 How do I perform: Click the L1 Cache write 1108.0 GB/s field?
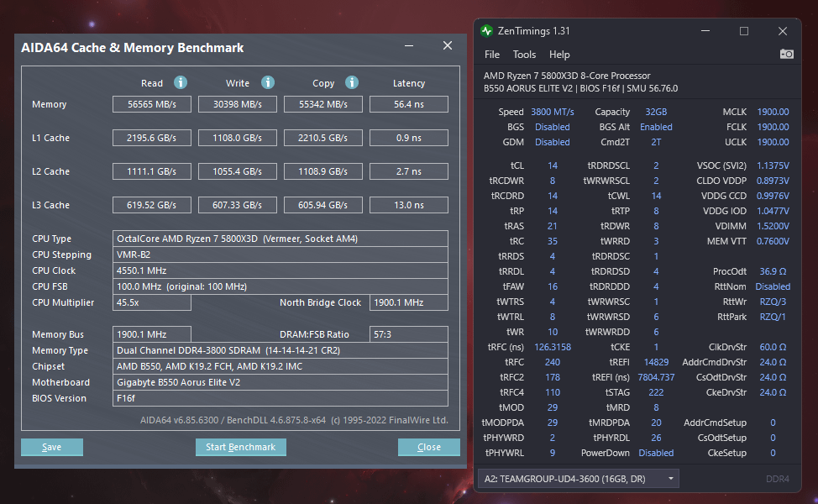(238, 138)
